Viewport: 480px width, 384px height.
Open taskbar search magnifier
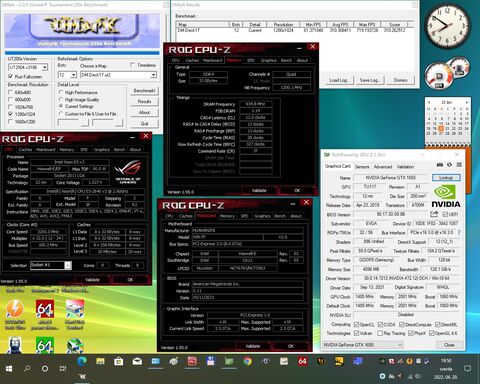[x=27, y=368]
